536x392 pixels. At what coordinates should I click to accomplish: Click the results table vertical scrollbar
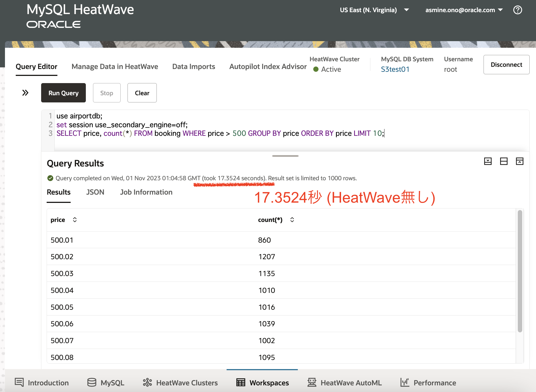pos(520,271)
